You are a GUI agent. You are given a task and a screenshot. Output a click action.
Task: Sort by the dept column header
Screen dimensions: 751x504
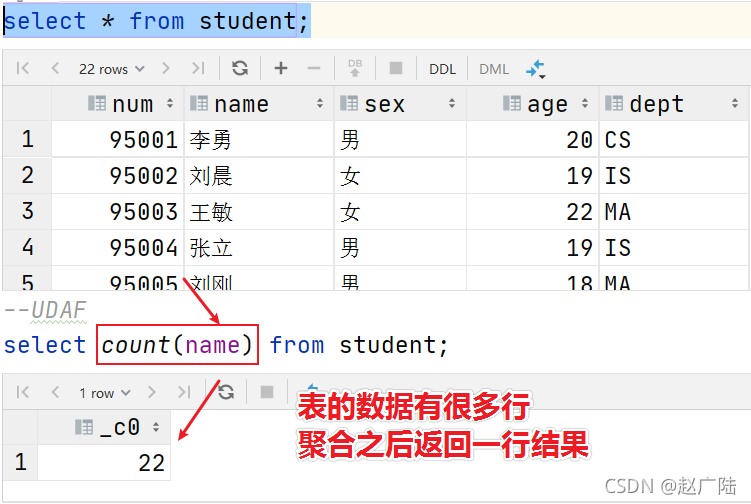(673, 103)
